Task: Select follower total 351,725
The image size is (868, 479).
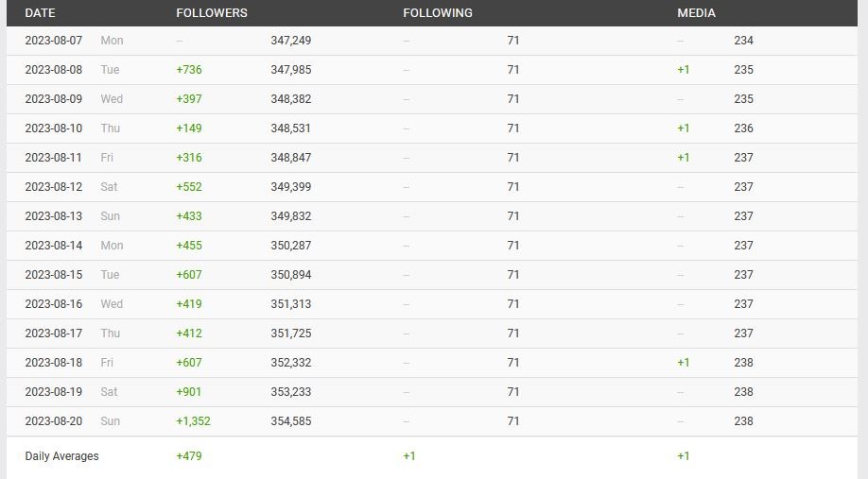Action: pos(290,334)
